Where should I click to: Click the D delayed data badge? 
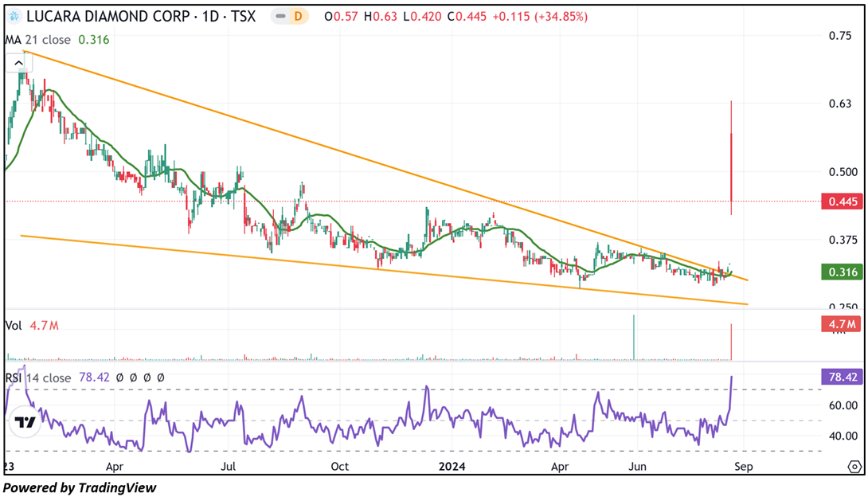(299, 17)
